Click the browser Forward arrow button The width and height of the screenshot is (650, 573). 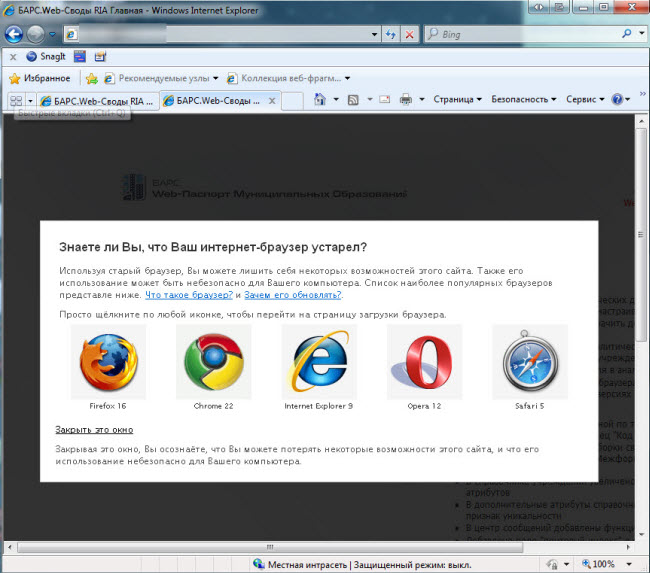pos(36,34)
